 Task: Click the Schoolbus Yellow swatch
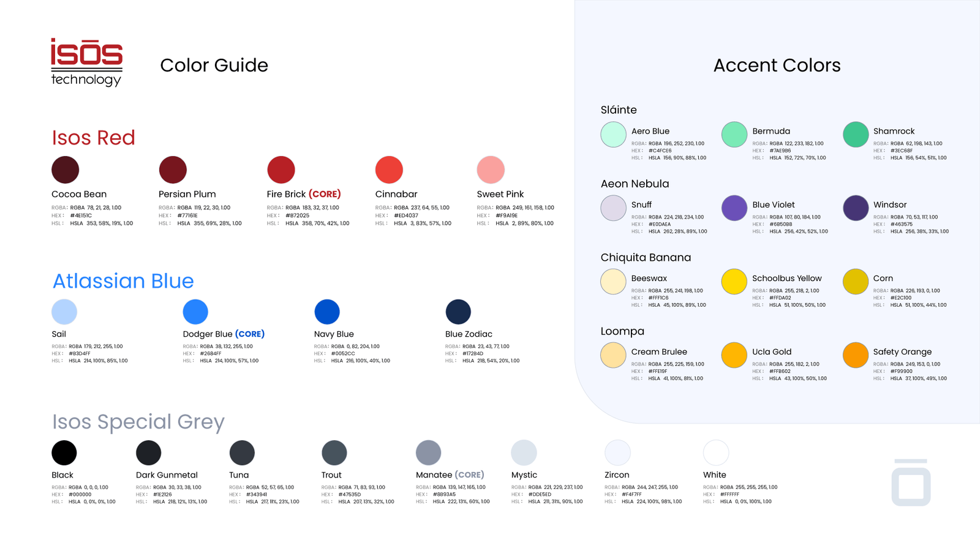(734, 282)
